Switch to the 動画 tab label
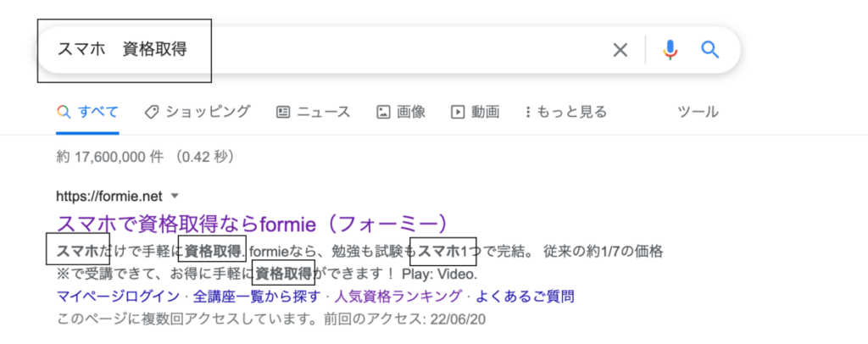This screenshot has width=868, height=344. point(485,112)
